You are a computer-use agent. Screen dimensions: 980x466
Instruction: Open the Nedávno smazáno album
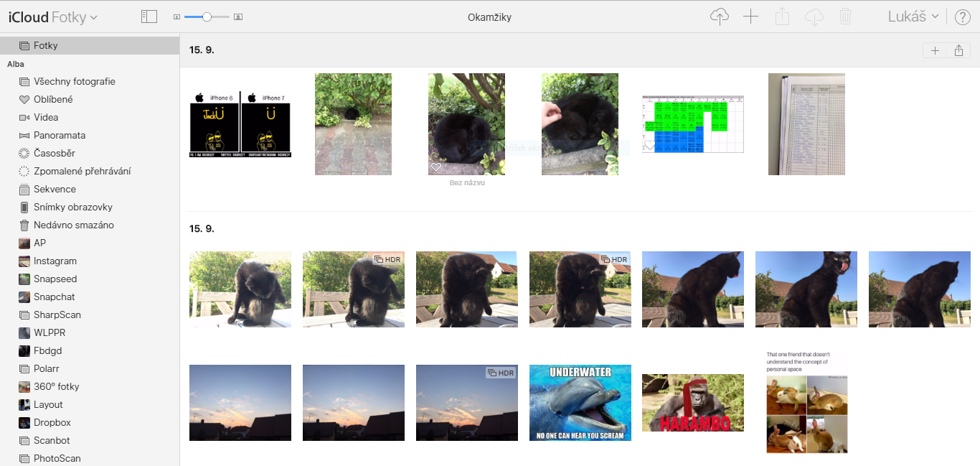[x=90, y=225]
